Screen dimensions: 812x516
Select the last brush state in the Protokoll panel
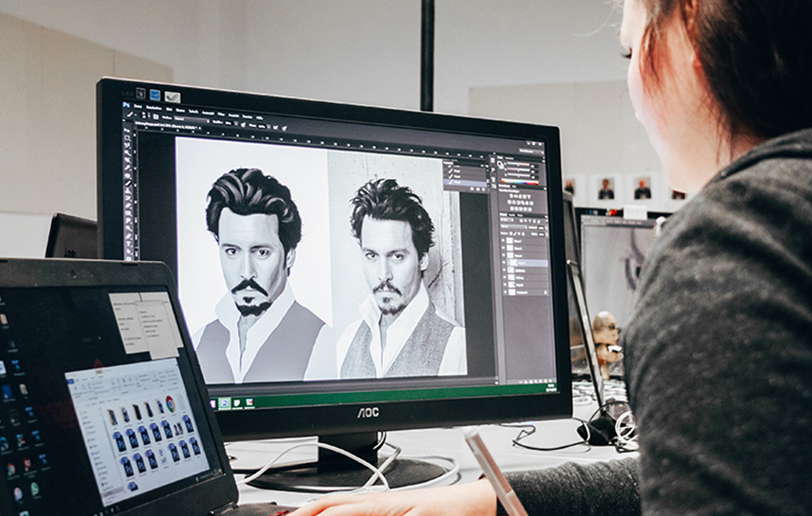pyautogui.click(x=465, y=183)
